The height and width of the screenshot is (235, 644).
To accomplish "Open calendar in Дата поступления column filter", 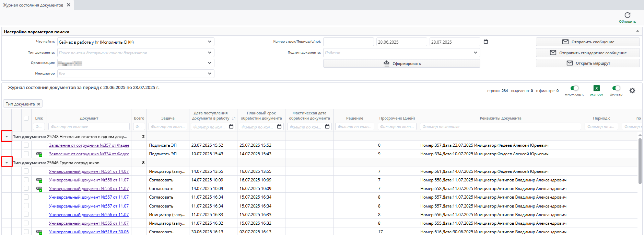I will [x=231, y=126].
